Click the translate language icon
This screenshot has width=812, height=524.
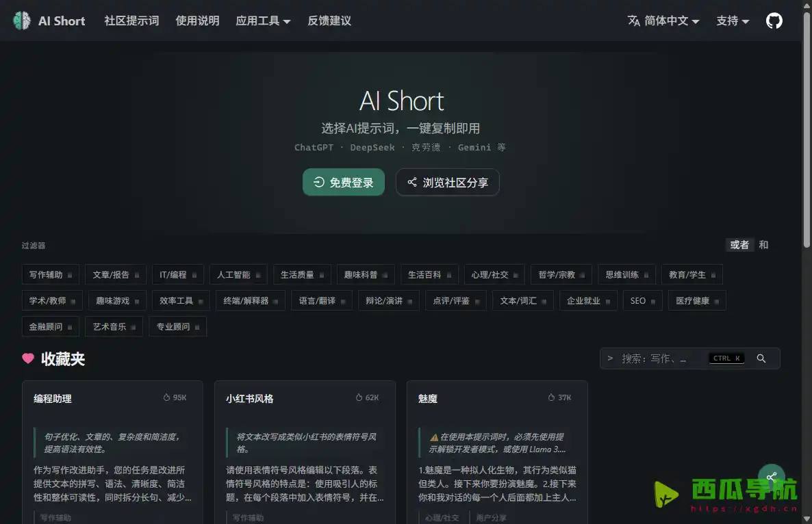click(633, 21)
